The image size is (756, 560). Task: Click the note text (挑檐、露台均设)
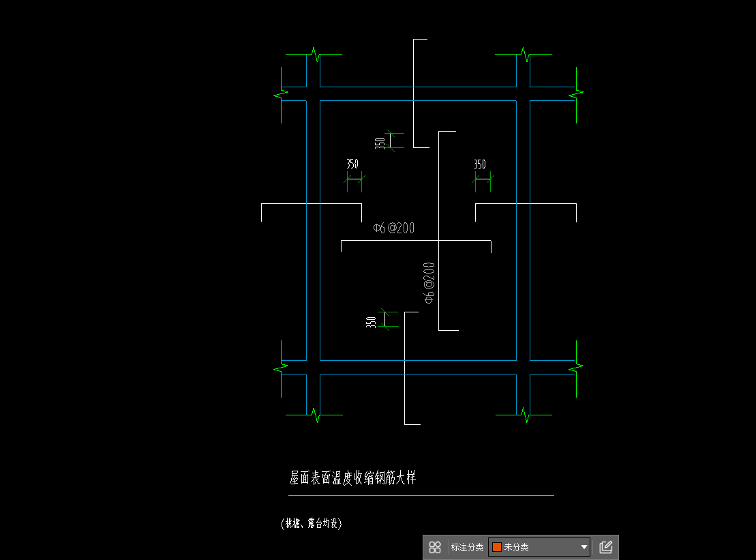click(312, 523)
